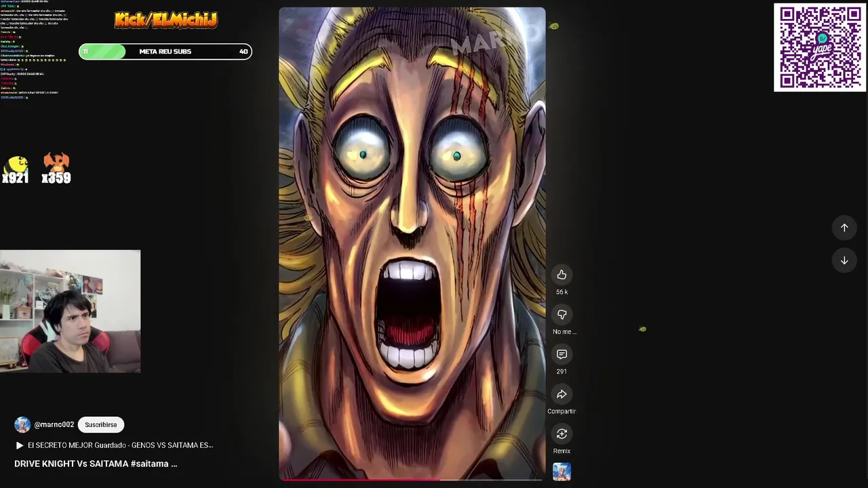Open linked video EL SECRETO MEJOR Guardado

[x=121, y=445]
